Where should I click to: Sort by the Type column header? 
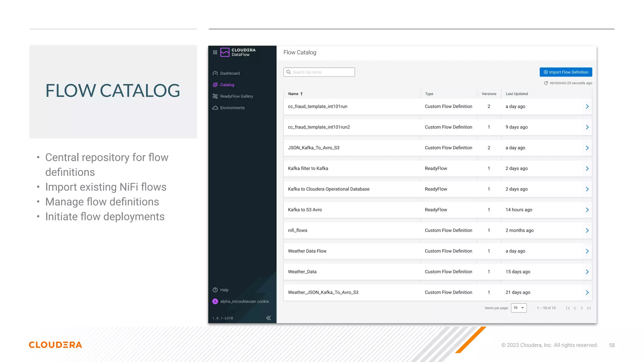[x=429, y=94]
